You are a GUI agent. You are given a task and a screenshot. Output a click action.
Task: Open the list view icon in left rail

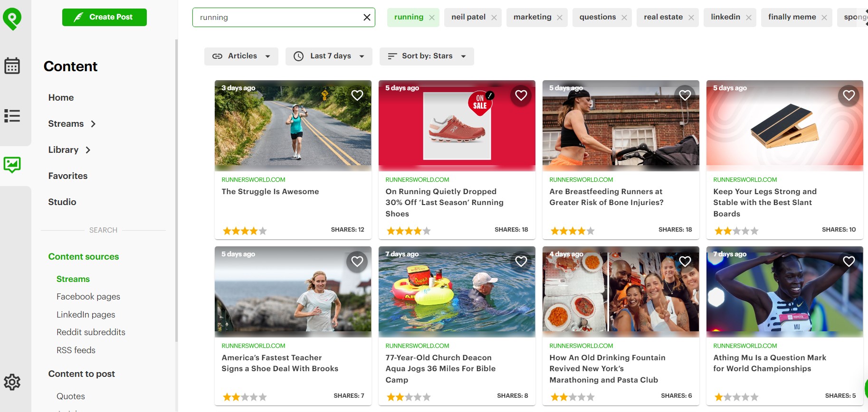[12, 116]
